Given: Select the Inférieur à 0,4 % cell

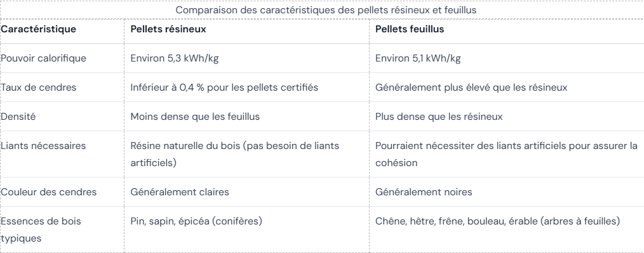Looking at the screenshot, I should (247, 88).
